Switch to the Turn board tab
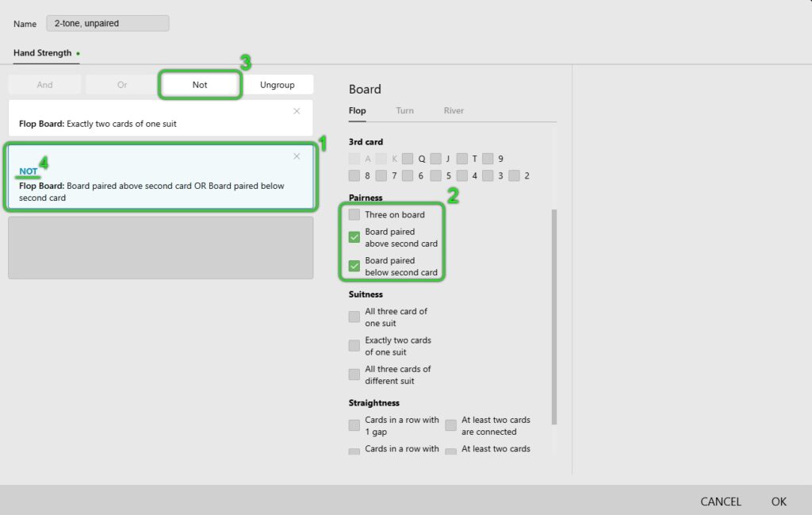The width and height of the screenshot is (812, 515). click(404, 111)
